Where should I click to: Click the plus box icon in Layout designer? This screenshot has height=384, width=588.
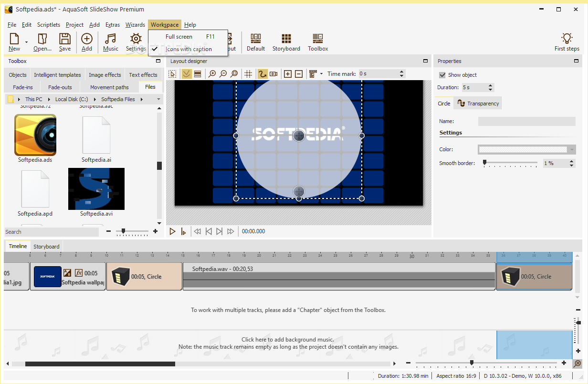click(x=288, y=74)
